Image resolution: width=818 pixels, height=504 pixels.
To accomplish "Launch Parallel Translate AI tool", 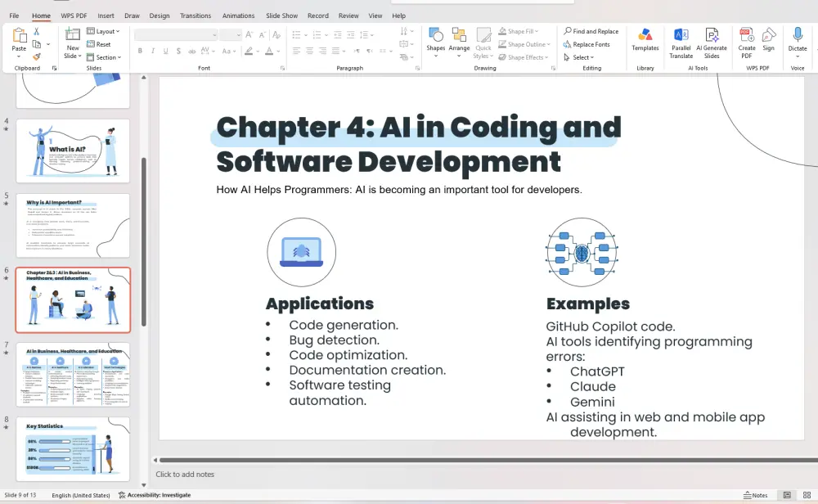I will coord(681,43).
